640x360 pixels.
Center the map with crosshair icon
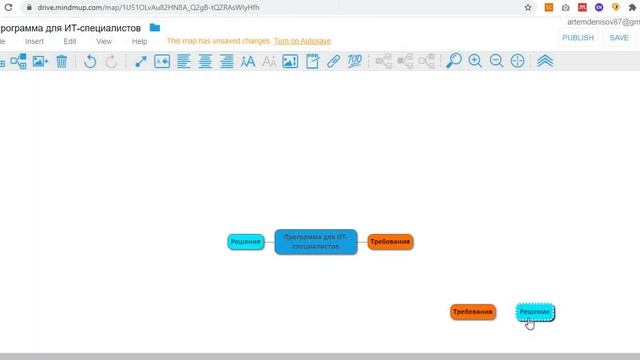tap(518, 61)
